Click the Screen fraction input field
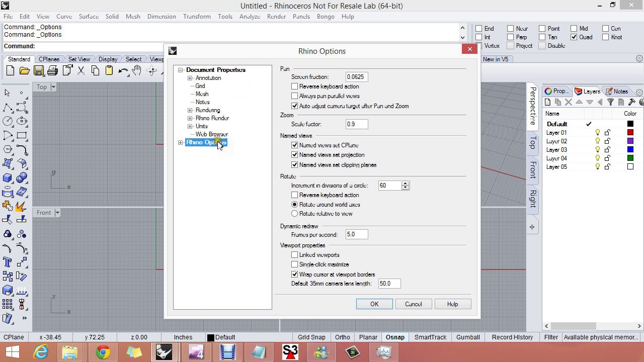Viewport: 644px width, 362px height. click(357, 77)
